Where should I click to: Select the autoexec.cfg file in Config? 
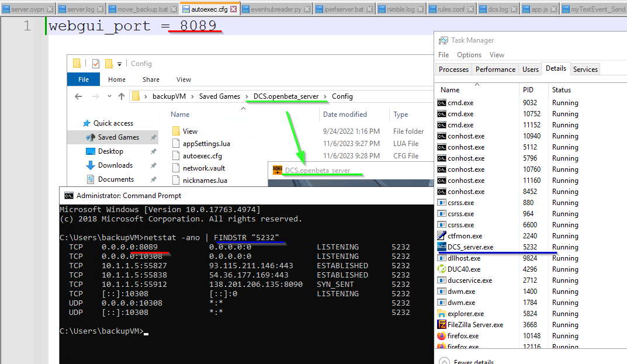(202, 156)
